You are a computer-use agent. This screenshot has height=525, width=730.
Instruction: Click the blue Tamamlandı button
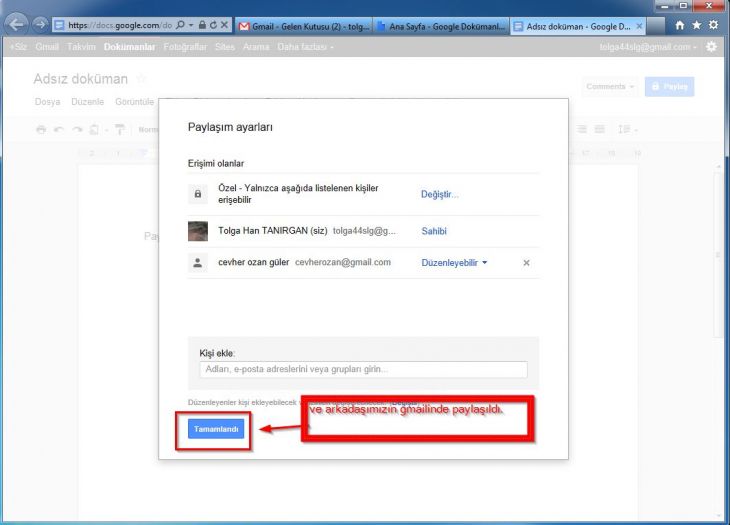click(x=216, y=429)
